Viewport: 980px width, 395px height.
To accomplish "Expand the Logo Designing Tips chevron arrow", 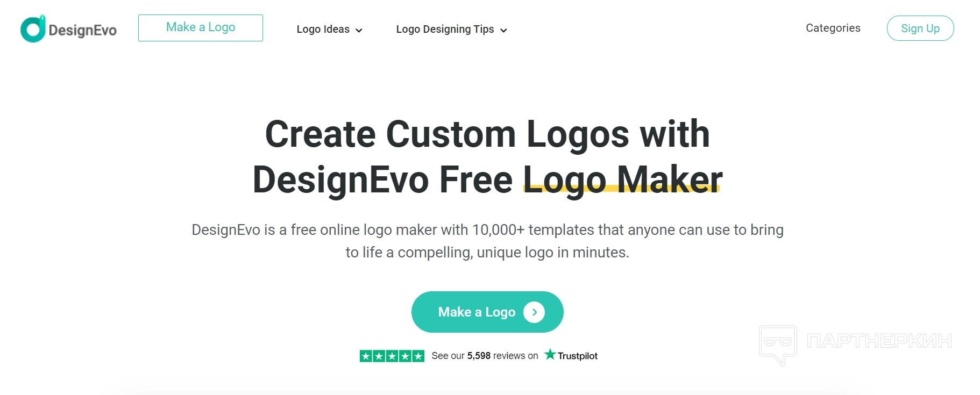I will click(x=503, y=31).
